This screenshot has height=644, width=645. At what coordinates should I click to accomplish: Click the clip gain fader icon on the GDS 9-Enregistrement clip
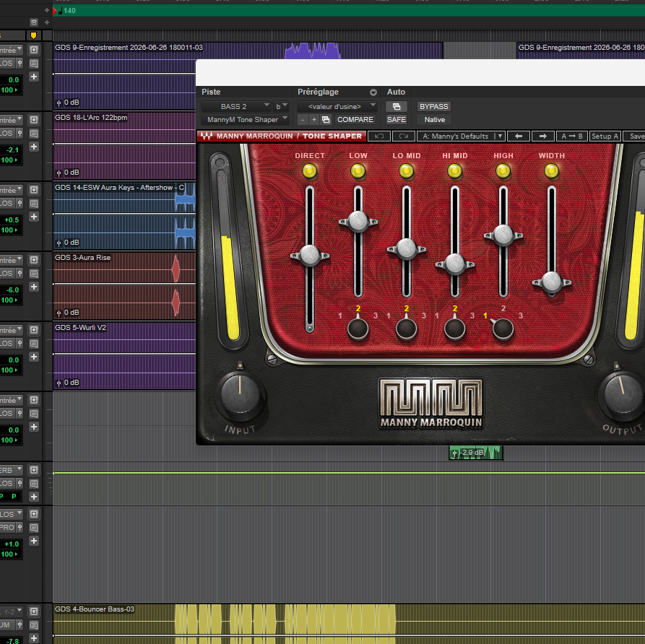coord(59,103)
